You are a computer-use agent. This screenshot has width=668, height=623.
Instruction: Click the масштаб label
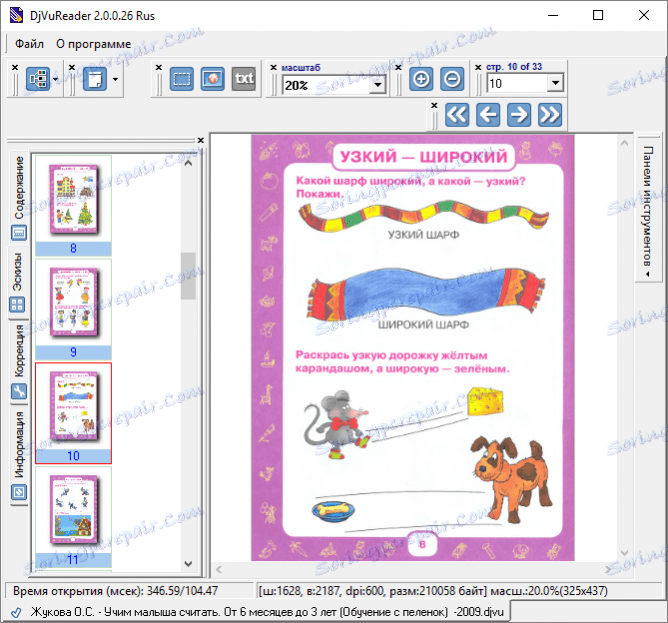(x=301, y=68)
